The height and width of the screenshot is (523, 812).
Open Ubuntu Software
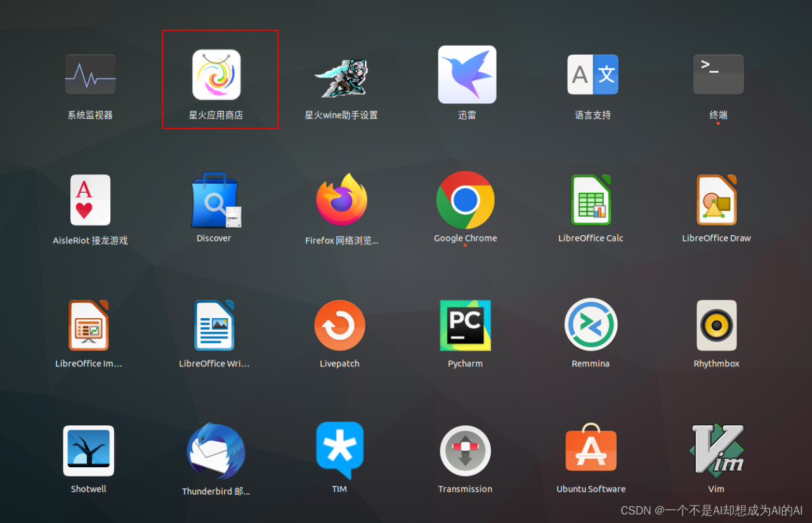click(591, 449)
